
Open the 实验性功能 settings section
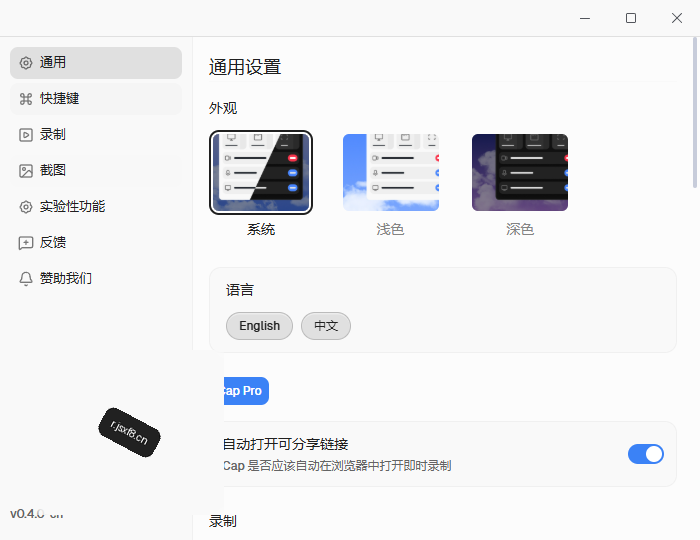pos(96,207)
